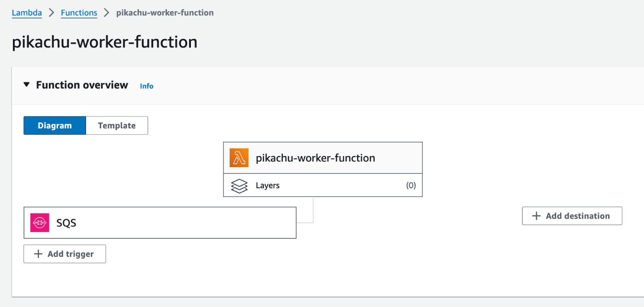Open the Lambda breadcrumb link
The width and height of the screenshot is (644, 307).
[x=27, y=13]
